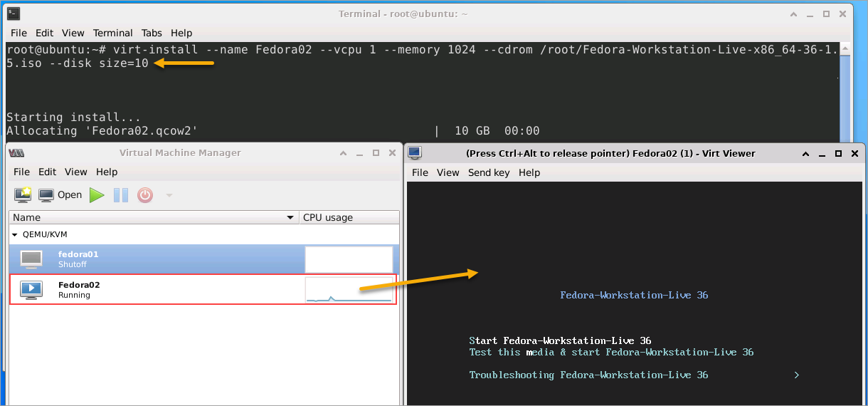Click the Create new virtual machine icon

tap(23, 194)
